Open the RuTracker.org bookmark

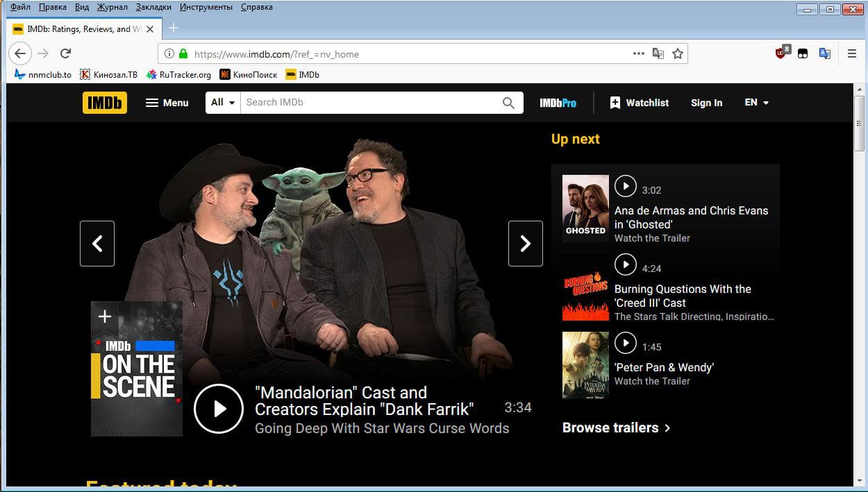179,74
